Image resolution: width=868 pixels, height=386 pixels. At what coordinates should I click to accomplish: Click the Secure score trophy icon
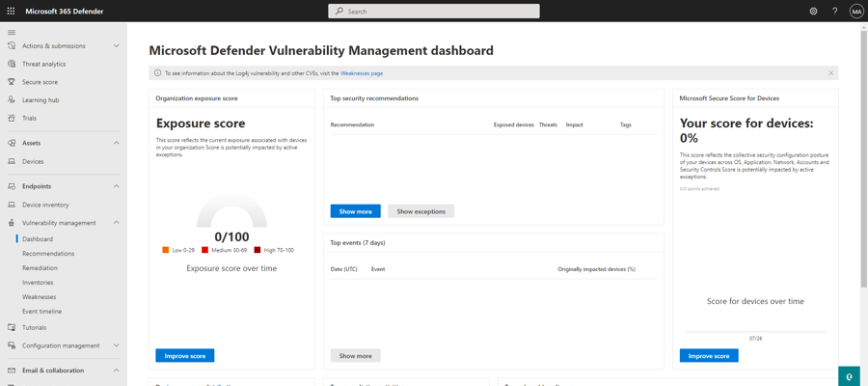coord(11,82)
